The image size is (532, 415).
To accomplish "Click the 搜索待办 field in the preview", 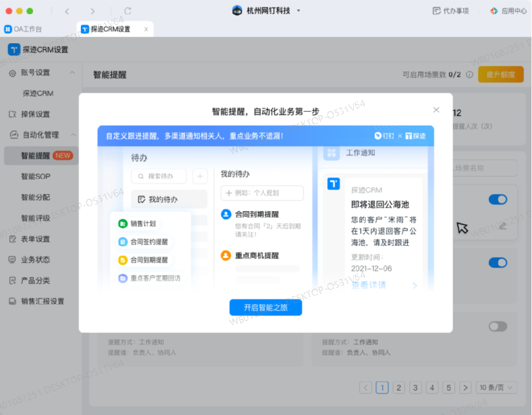I will click(x=159, y=176).
